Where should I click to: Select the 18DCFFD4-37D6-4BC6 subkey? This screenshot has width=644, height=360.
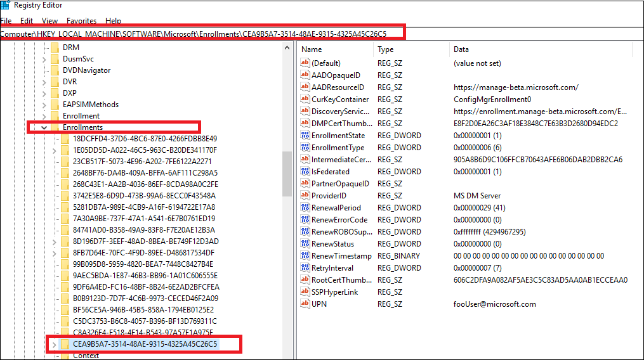pos(145,139)
